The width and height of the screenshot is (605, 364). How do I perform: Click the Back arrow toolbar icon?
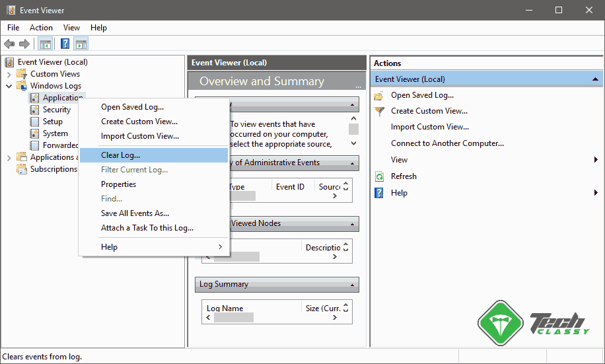[9, 44]
